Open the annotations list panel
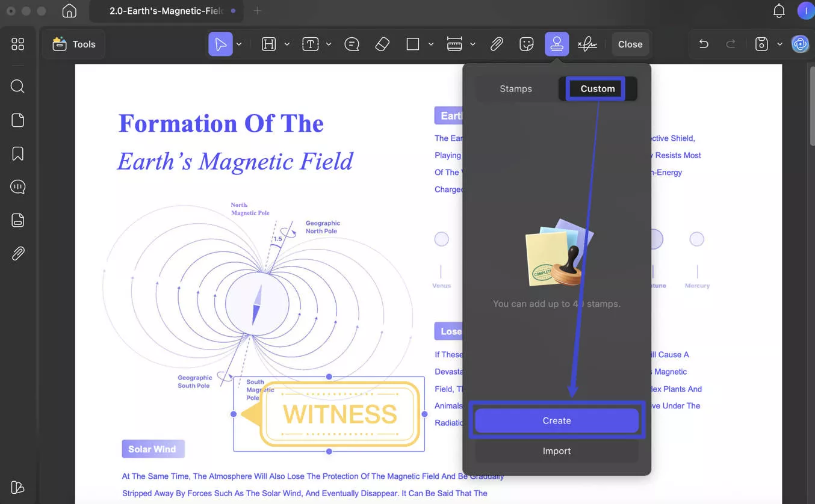The height and width of the screenshot is (504, 815). pos(17,186)
